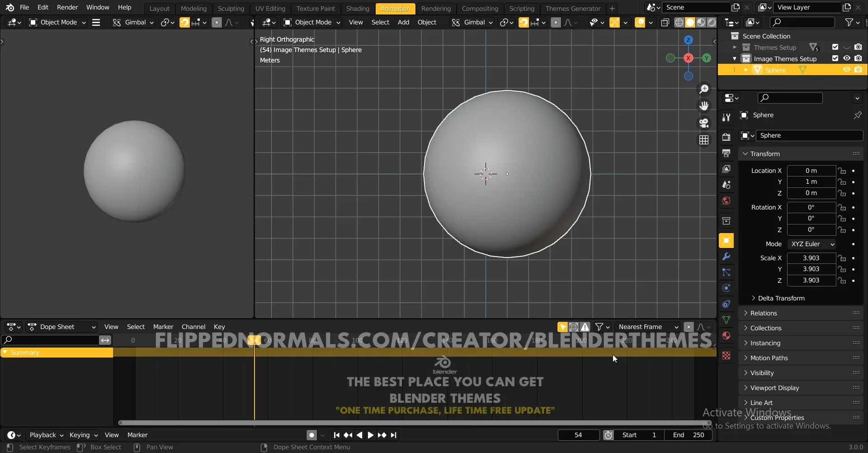This screenshot has width=868, height=453.
Task: Play the animation forward
Action: [371, 435]
